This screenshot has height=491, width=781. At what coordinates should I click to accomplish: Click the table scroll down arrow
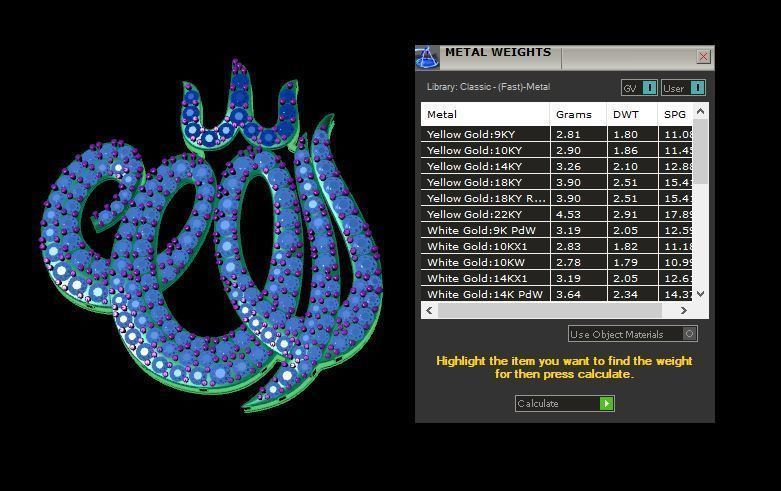click(x=700, y=294)
